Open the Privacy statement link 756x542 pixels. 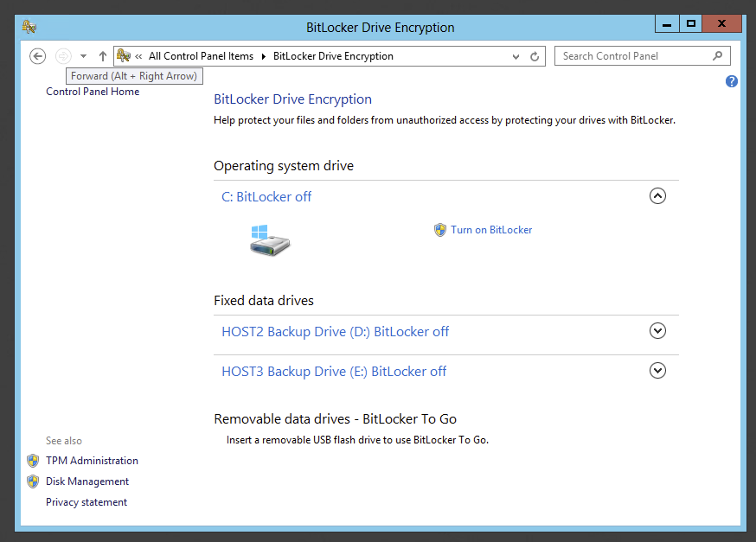(x=86, y=502)
